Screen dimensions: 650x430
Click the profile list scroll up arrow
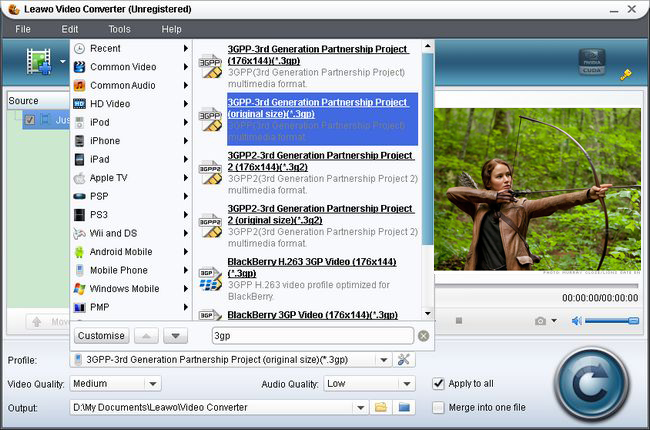[428, 46]
